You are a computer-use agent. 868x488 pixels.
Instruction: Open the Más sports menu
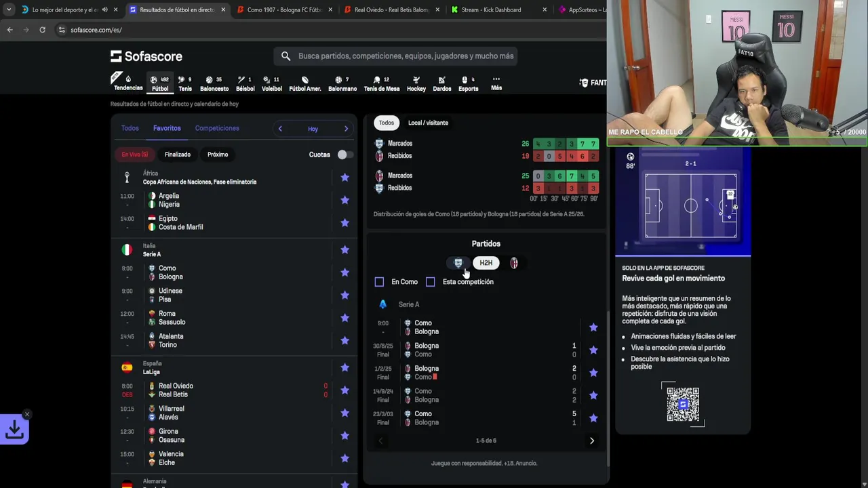tap(496, 83)
